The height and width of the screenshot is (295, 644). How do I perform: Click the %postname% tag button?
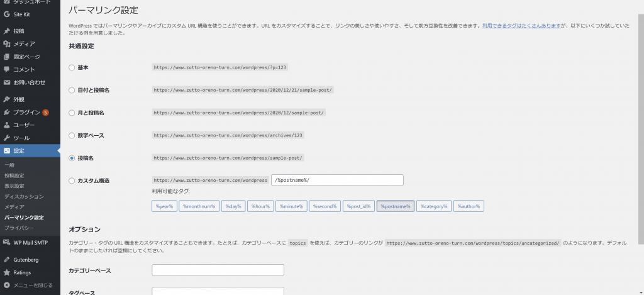click(396, 206)
